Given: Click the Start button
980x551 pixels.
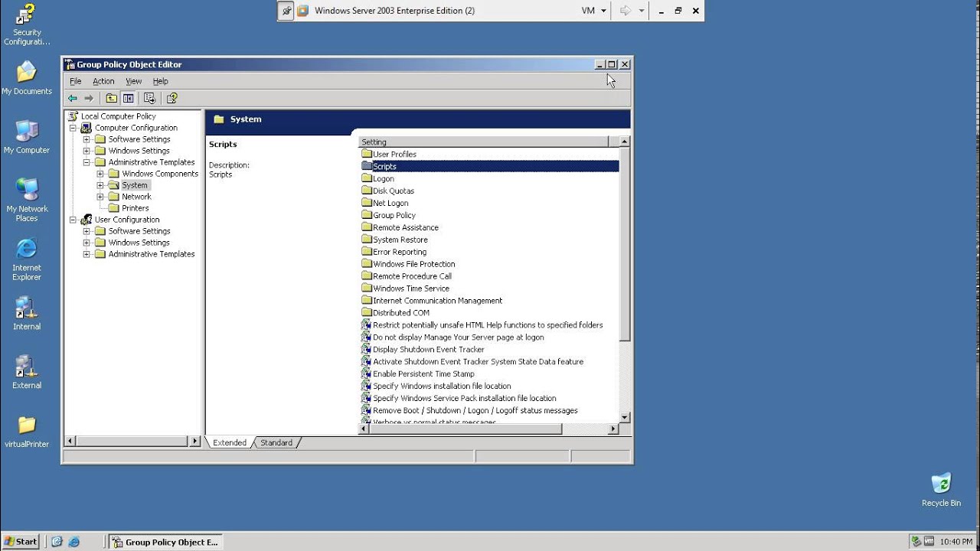Looking at the screenshot, I should click(x=21, y=542).
